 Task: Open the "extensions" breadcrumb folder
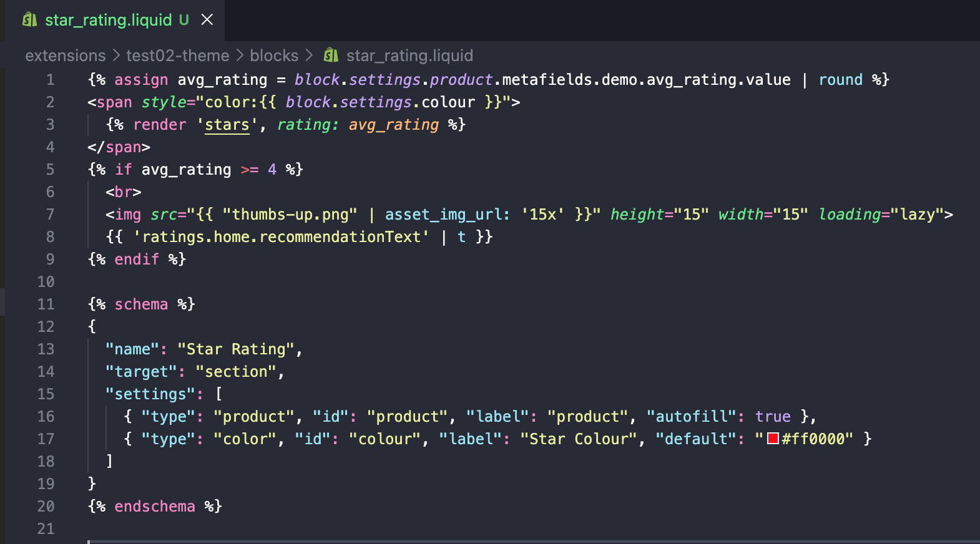click(65, 56)
